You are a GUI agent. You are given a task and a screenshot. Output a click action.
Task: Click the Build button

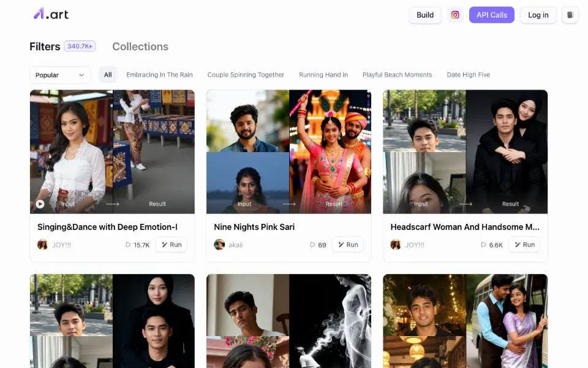click(425, 15)
